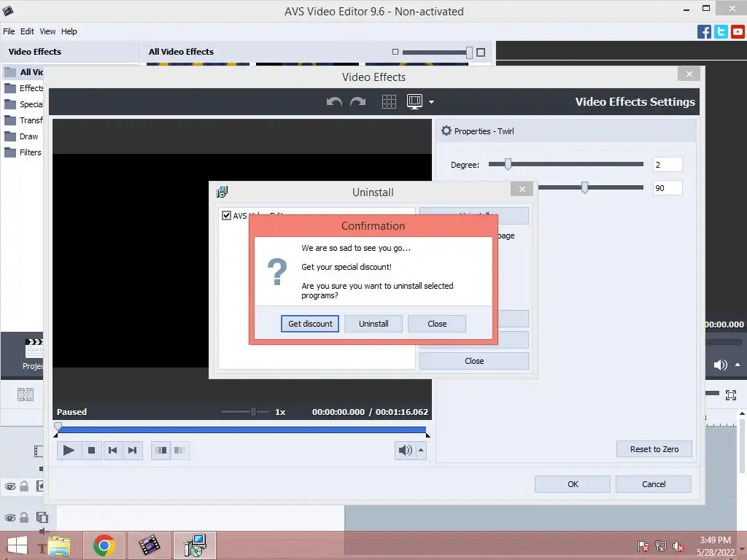Expand the volume level arrow beside the speaker

tap(421, 451)
